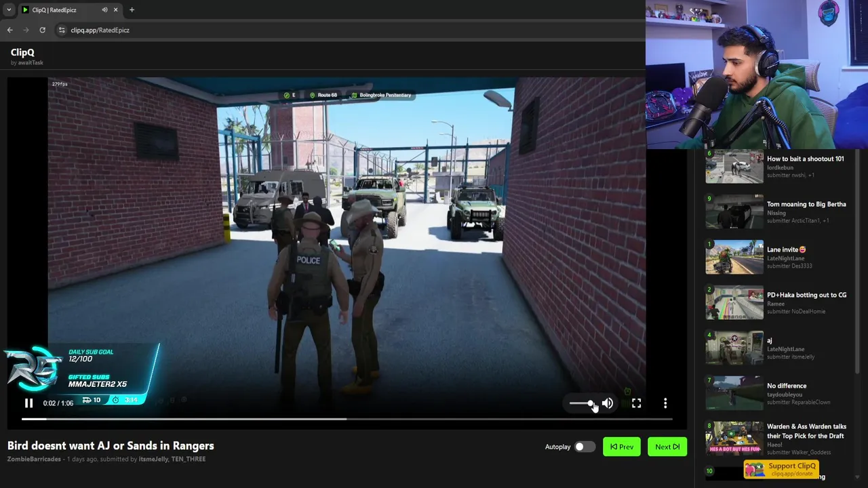Select the 'No difference' clip title
The width and height of the screenshot is (868, 488).
point(787,386)
